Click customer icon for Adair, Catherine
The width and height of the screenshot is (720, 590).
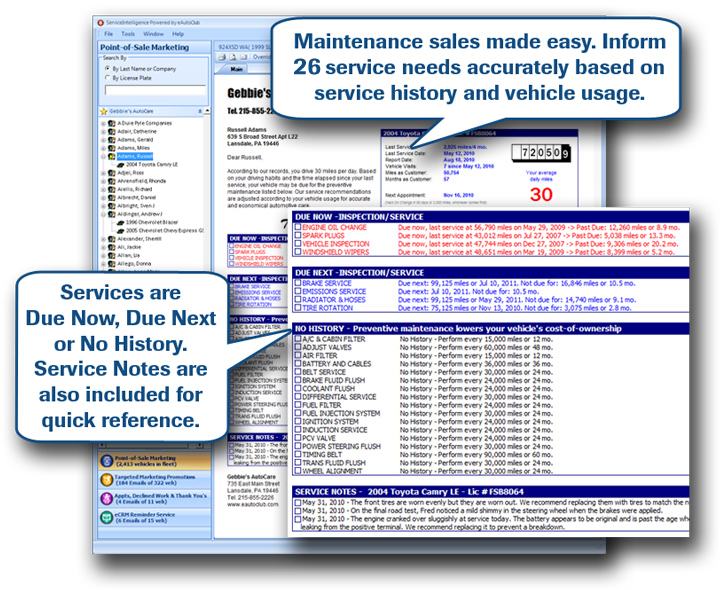click(112, 131)
